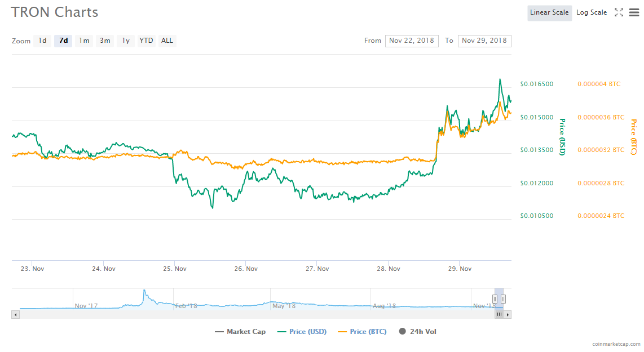Click the To date field
644x352 pixels.
[x=484, y=41]
